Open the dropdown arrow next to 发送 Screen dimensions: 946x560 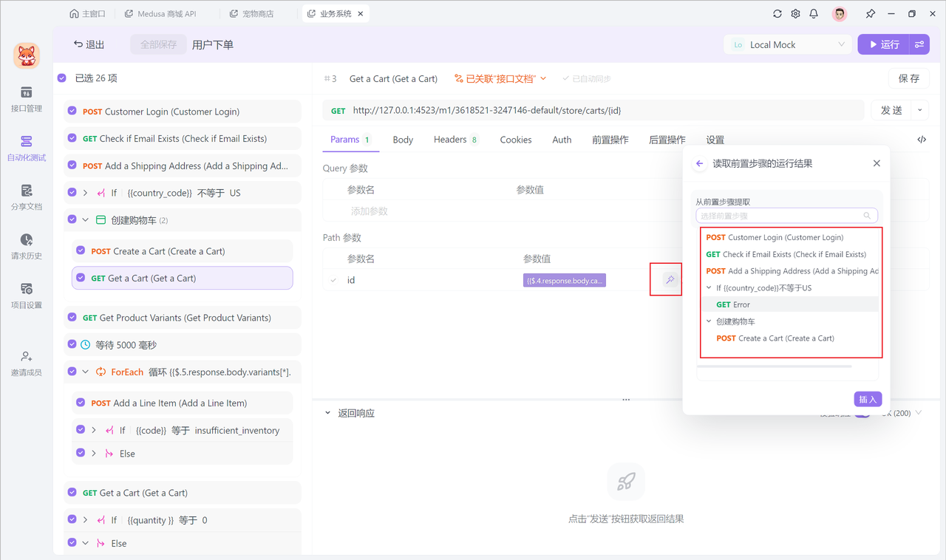(x=920, y=110)
